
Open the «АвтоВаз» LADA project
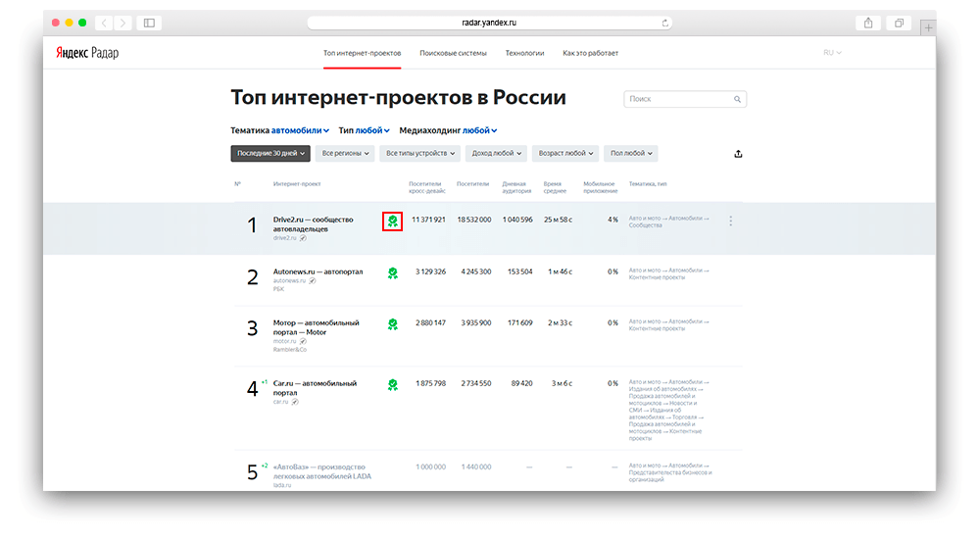[321, 471]
